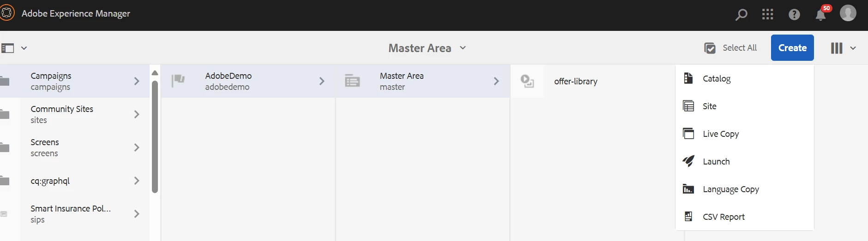The width and height of the screenshot is (868, 241).
Task: Choose Site from Create menu
Action: point(744,106)
